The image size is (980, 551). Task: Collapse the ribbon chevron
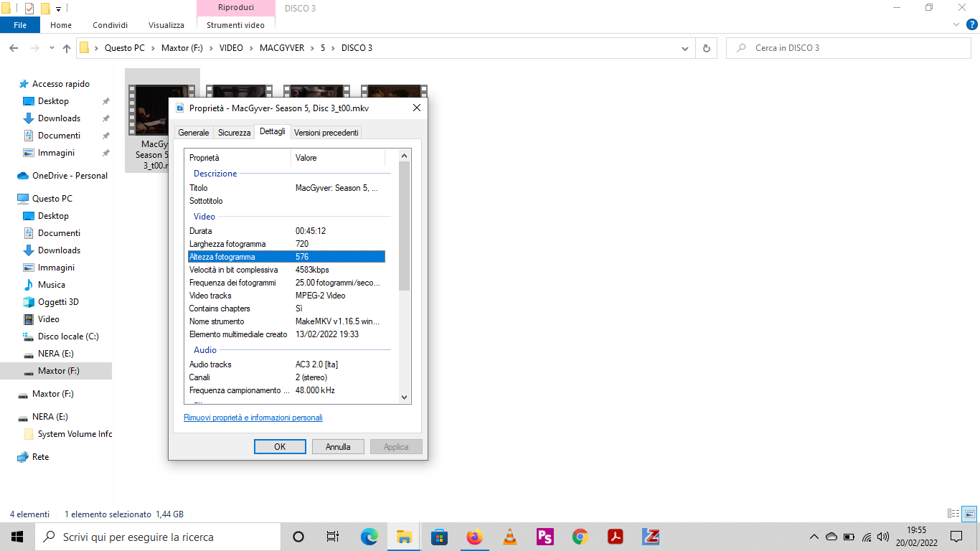(955, 24)
